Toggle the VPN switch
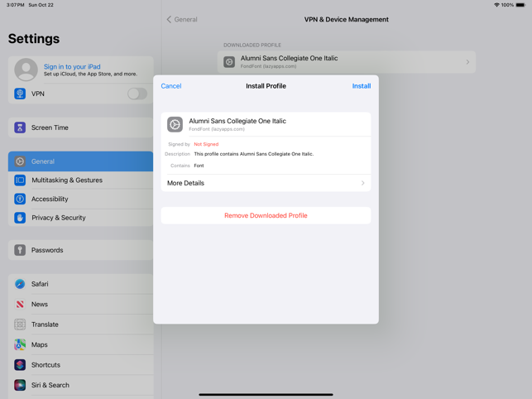Screen dimensions: 532x399 [x=137, y=94]
